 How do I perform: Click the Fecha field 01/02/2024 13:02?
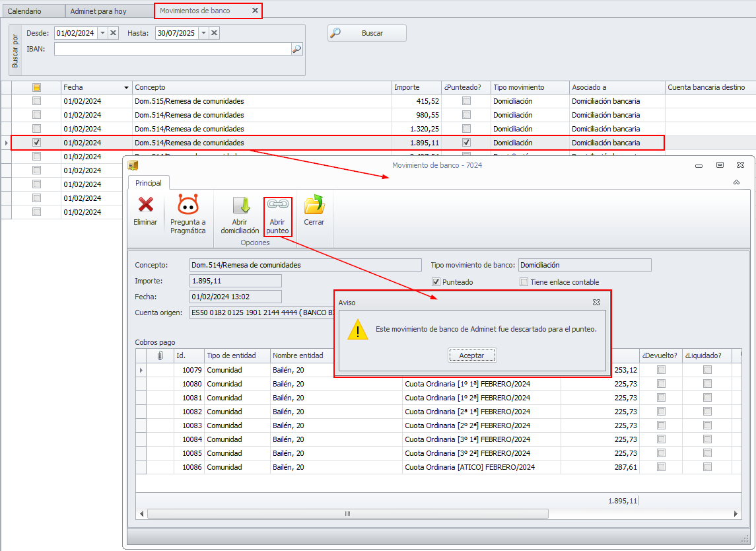pyautogui.click(x=236, y=297)
